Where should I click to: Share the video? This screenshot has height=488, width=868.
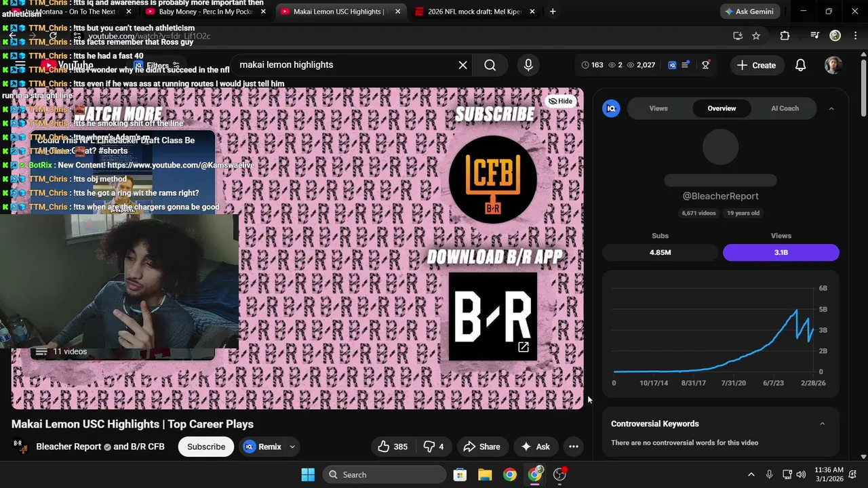click(x=481, y=447)
